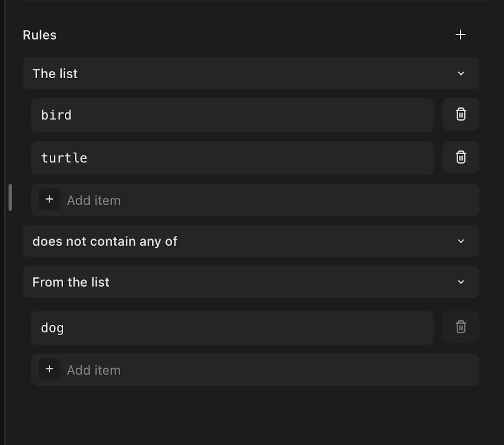
Task: Click the panel resize handle on left edge
Action: tap(10, 197)
